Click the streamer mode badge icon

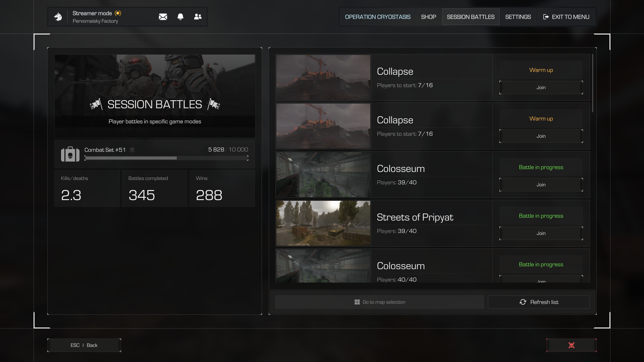tap(118, 13)
